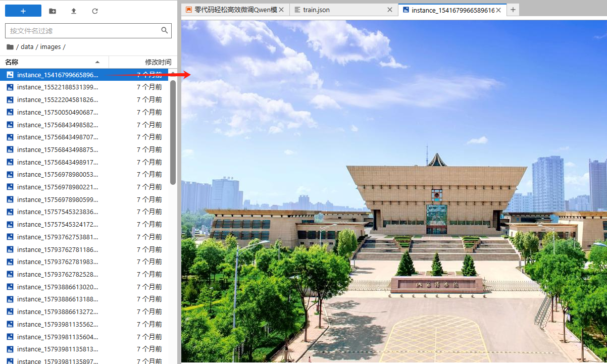Click the text-lines icon on the train.json tab

297,10
